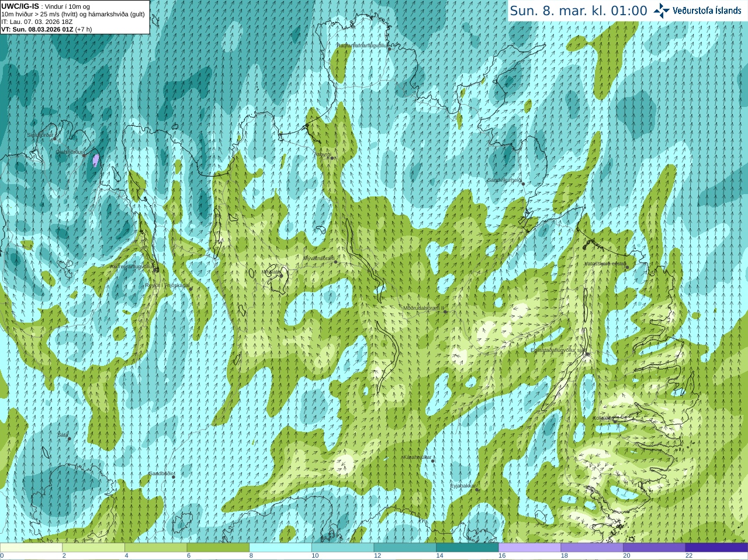The width and height of the screenshot is (748, 560).
Task: Click the Eyjabakkar station label
Action: click(463, 486)
